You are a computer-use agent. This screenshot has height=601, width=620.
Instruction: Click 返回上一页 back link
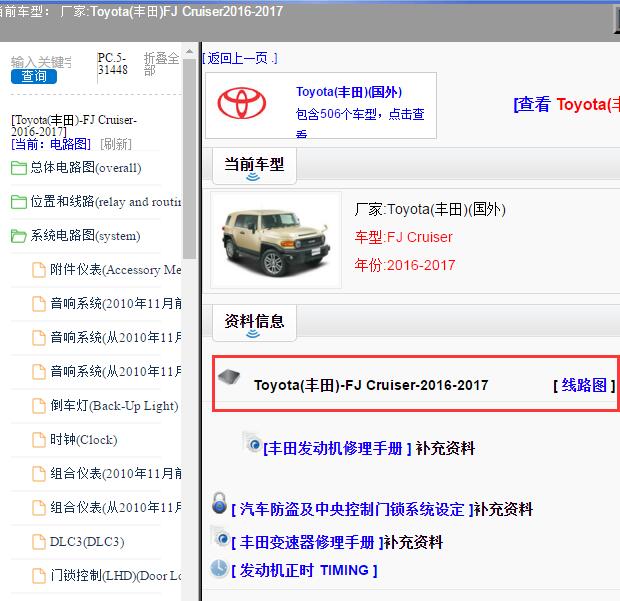click(240, 59)
